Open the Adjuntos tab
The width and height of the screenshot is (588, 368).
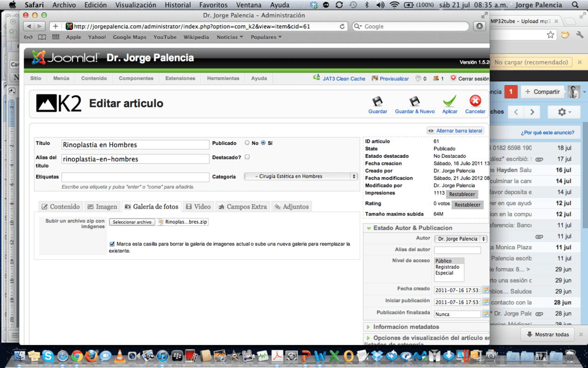[291, 206]
